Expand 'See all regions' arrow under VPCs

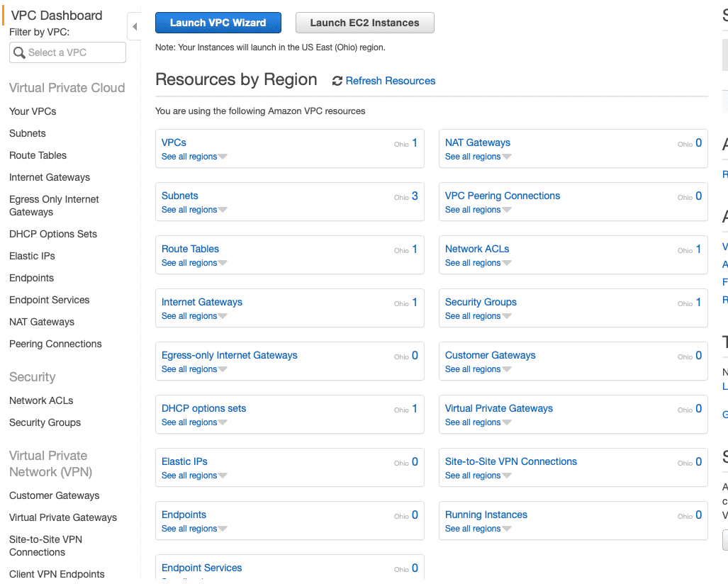point(223,157)
